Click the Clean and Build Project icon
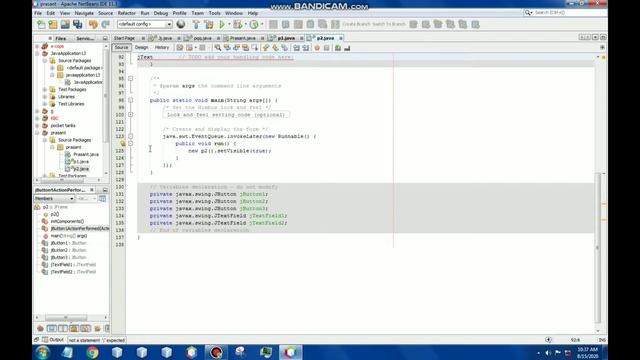The image size is (640, 360). pos(209,24)
